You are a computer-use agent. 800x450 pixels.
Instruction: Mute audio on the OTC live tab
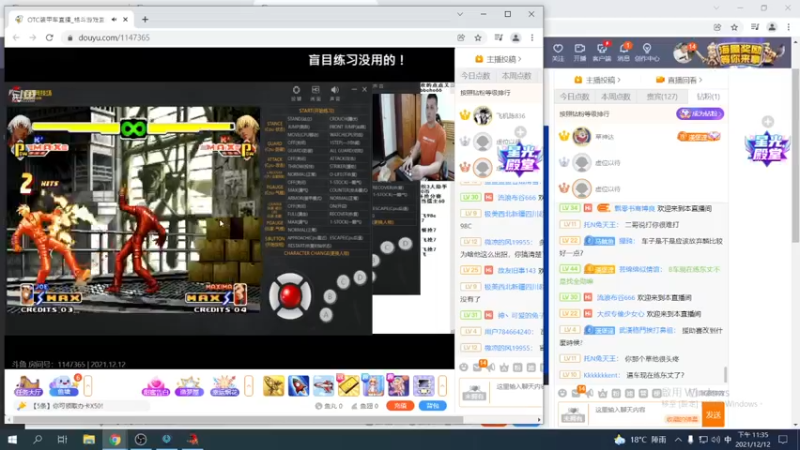114,19
